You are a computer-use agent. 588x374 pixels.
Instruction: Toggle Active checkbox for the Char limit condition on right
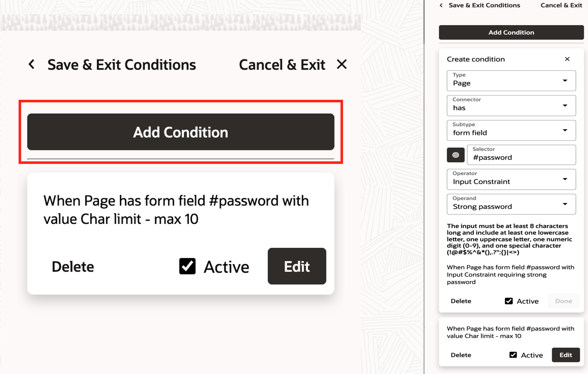coord(513,355)
